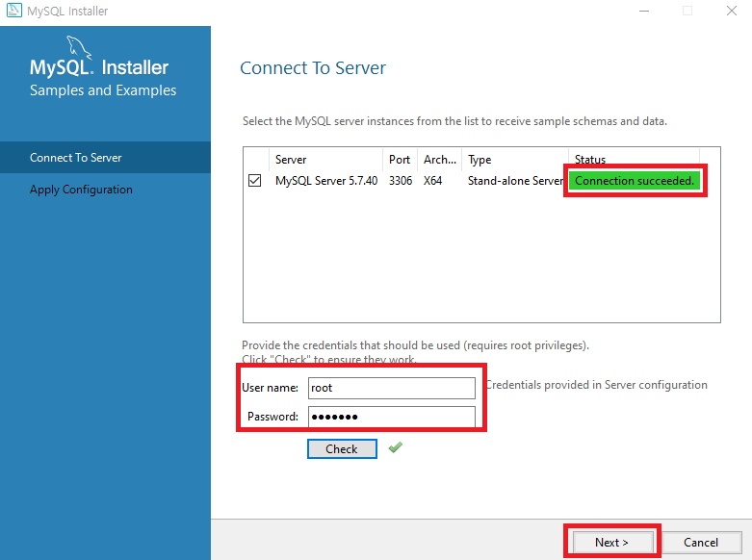Click the X64 architecture cell

click(x=432, y=181)
